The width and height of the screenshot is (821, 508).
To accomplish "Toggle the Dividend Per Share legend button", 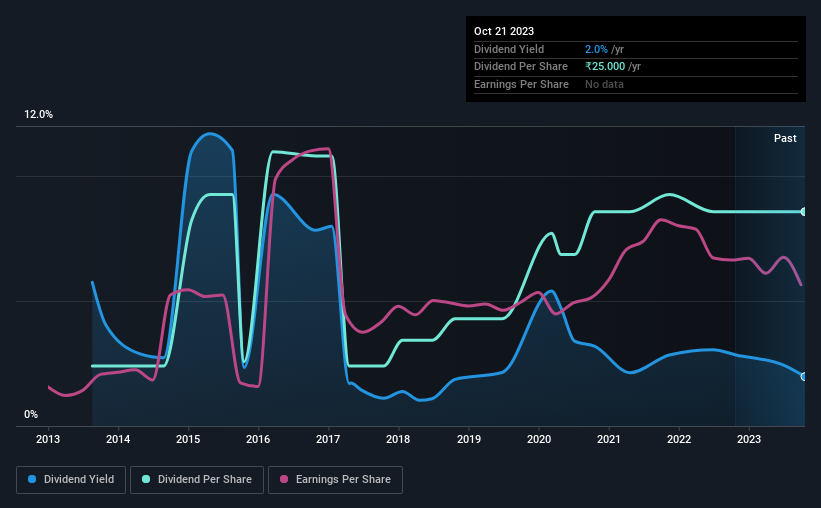I will point(197,480).
